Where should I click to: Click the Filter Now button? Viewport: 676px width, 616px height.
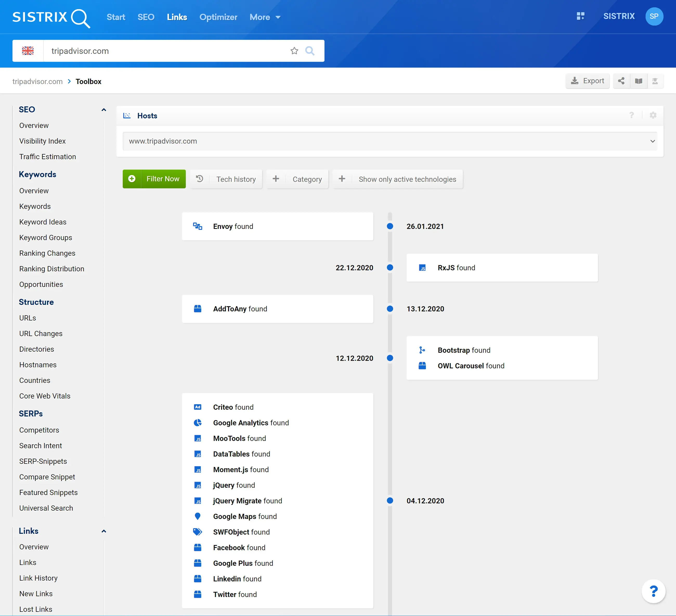pos(154,179)
